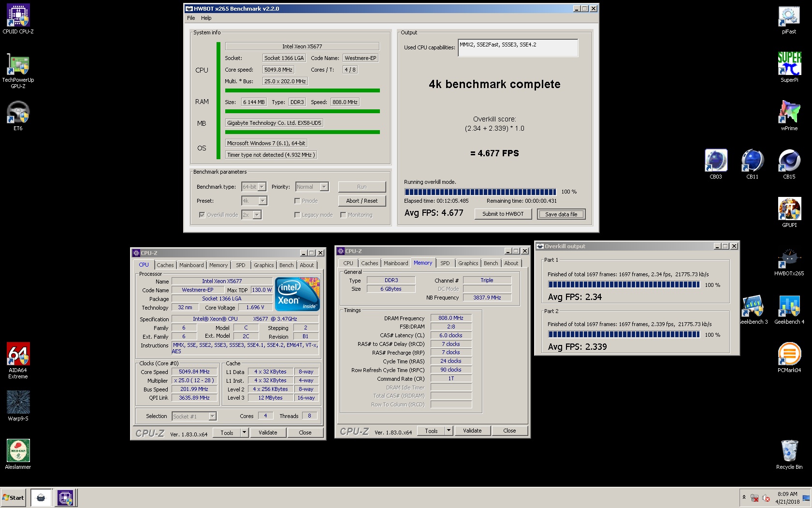Open the CB03 Cinebench icon

click(716, 164)
